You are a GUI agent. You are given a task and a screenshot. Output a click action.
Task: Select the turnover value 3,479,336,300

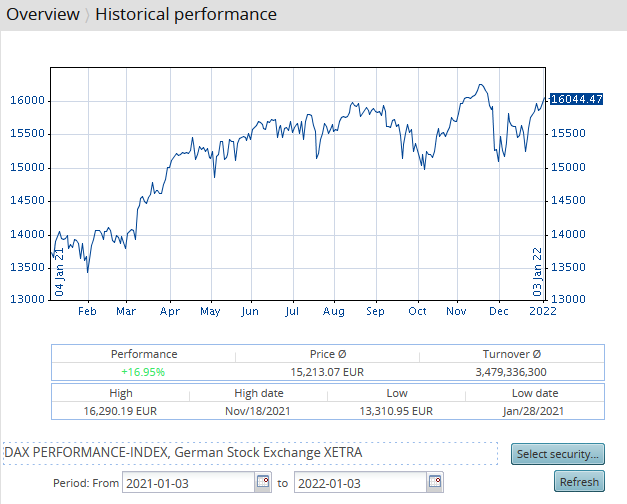[516, 372]
